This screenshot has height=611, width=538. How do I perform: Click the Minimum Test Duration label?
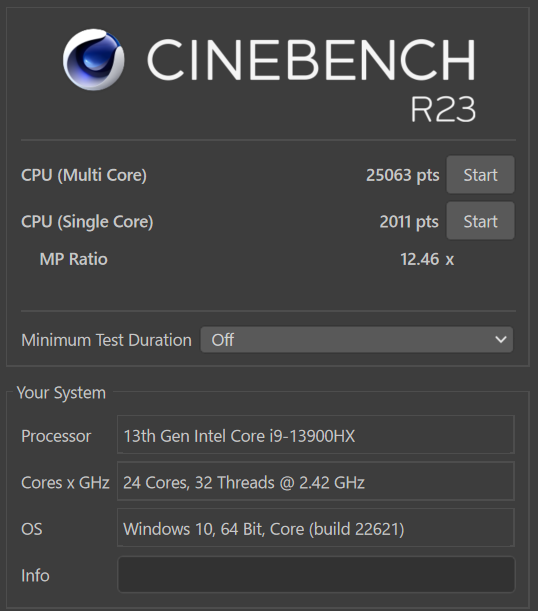[106, 340]
